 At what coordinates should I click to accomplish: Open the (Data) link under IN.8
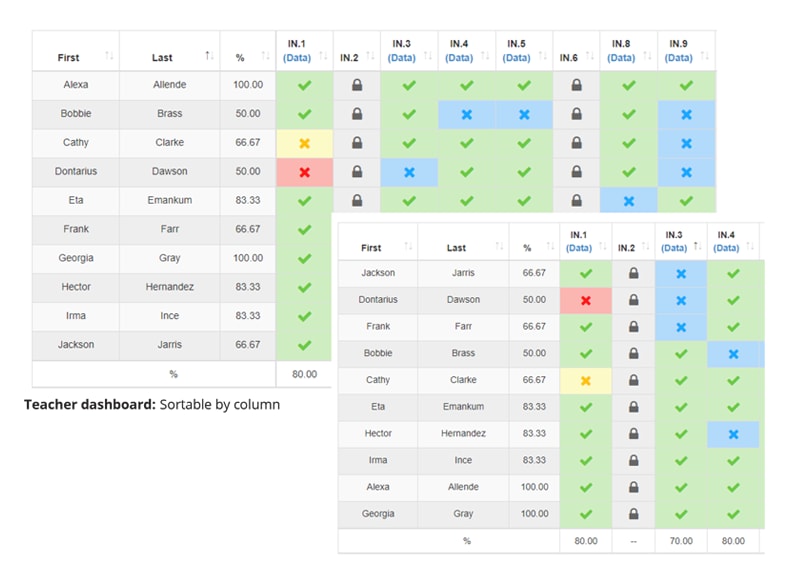pyautogui.click(x=621, y=58)
